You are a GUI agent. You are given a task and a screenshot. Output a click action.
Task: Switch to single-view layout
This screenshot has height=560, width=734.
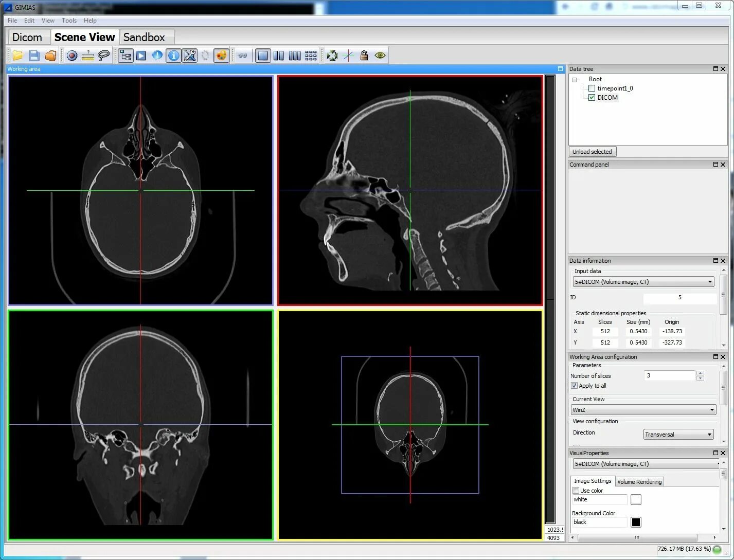263,56
